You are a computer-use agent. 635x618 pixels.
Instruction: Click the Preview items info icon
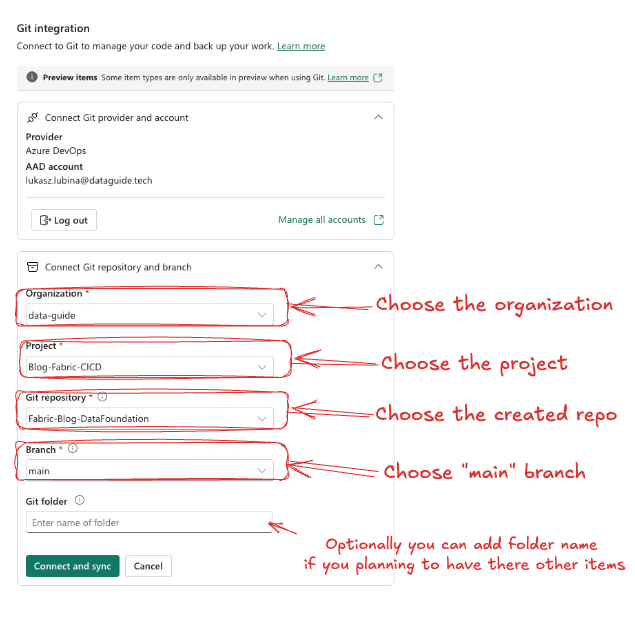32,77
